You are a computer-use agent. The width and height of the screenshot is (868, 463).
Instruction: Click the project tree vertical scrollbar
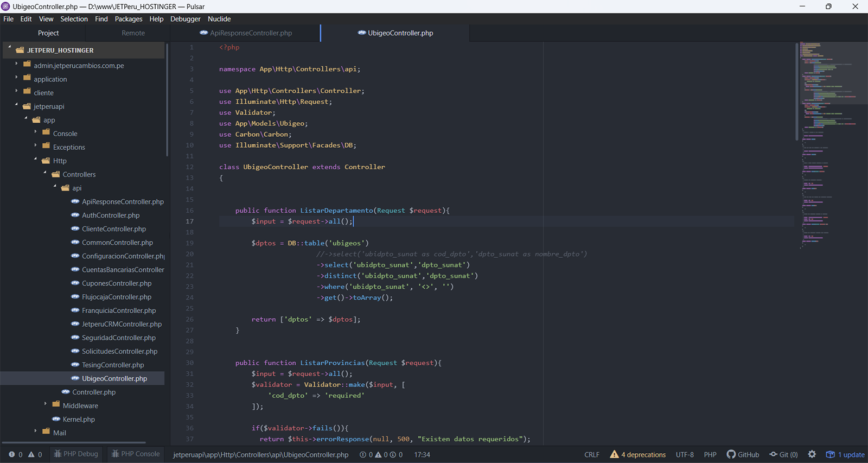point(167,100)
